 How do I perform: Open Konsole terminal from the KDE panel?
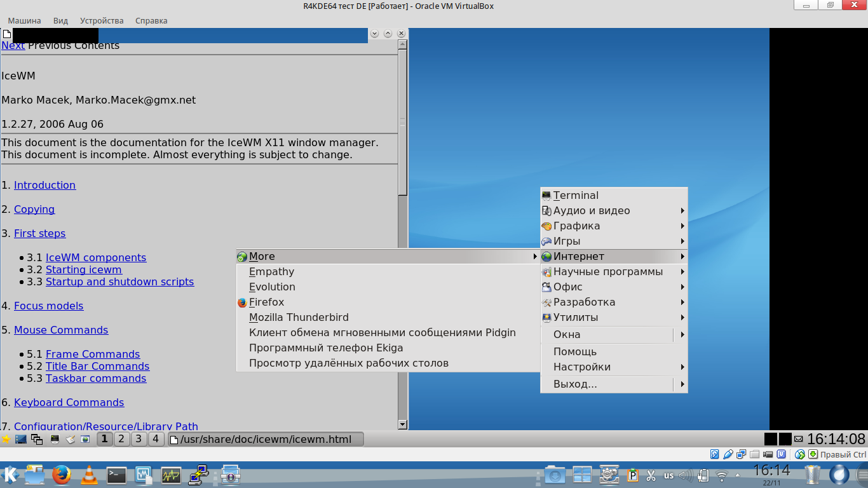pos(116,475)
